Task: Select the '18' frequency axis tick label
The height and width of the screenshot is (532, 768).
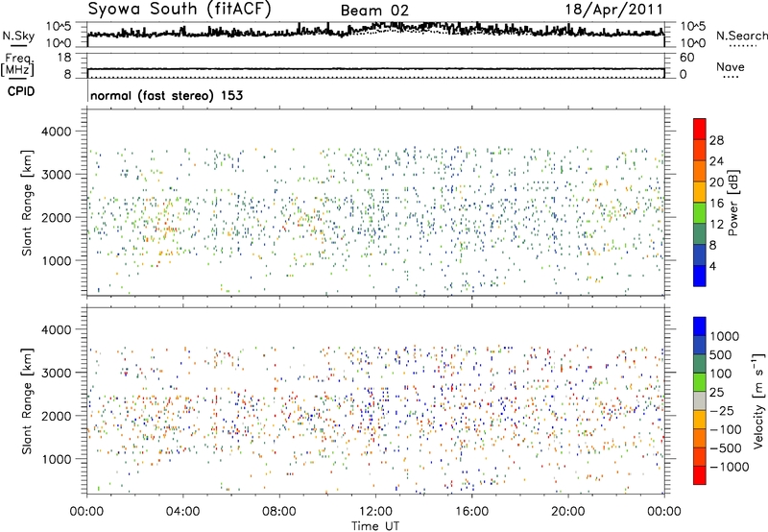Action: point(63,58)
